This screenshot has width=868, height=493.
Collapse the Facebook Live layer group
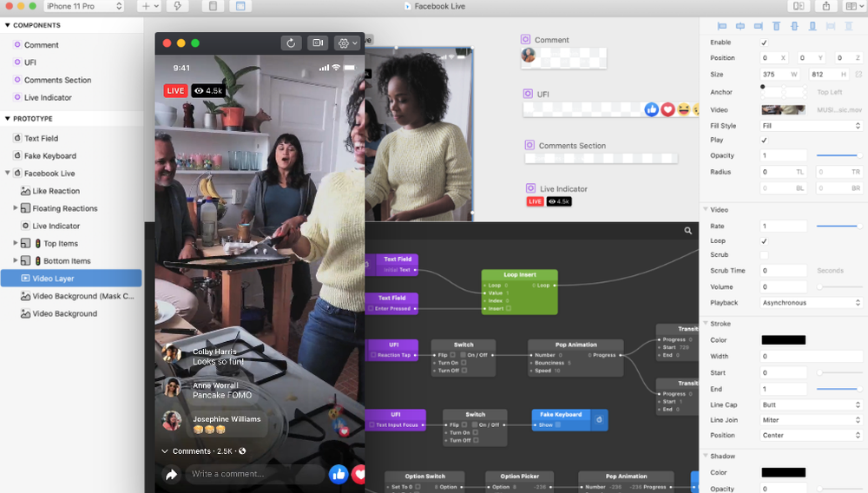click(8, 174)
